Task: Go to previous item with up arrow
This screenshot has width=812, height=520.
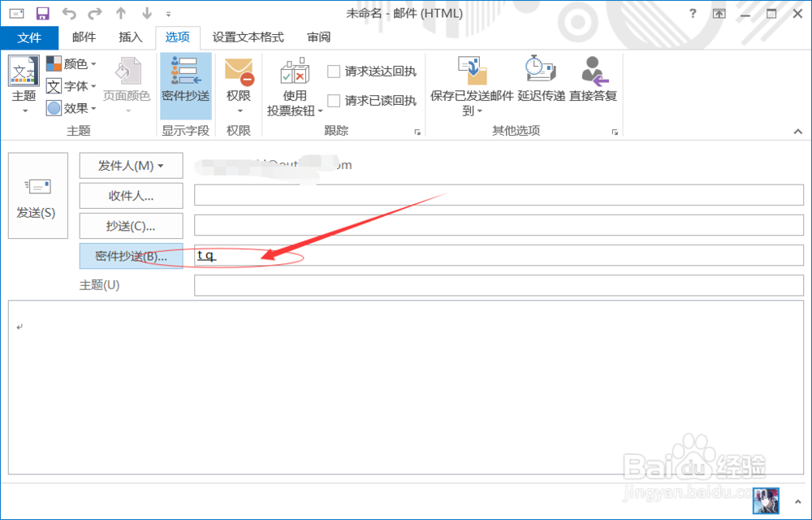Action: (x=121, y=14)
